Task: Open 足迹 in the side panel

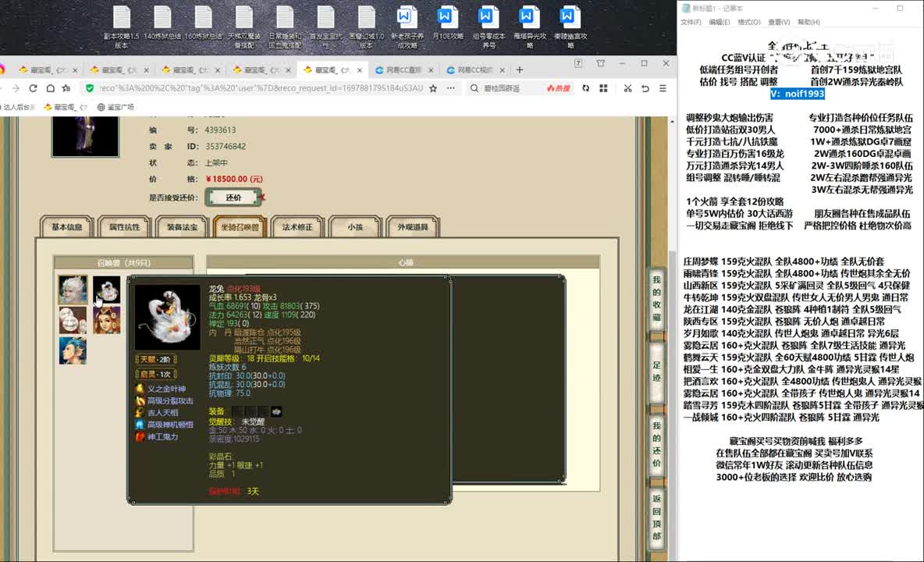Action: click(656, 371)
